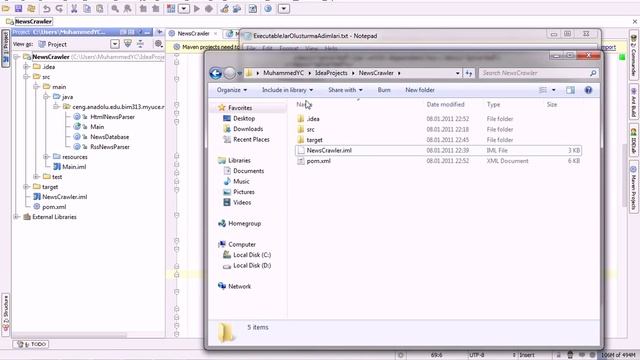The height and width of the screenshot is (360, 640).
Task: Open the .idea folder in Explorer file list
Action: 313,119
